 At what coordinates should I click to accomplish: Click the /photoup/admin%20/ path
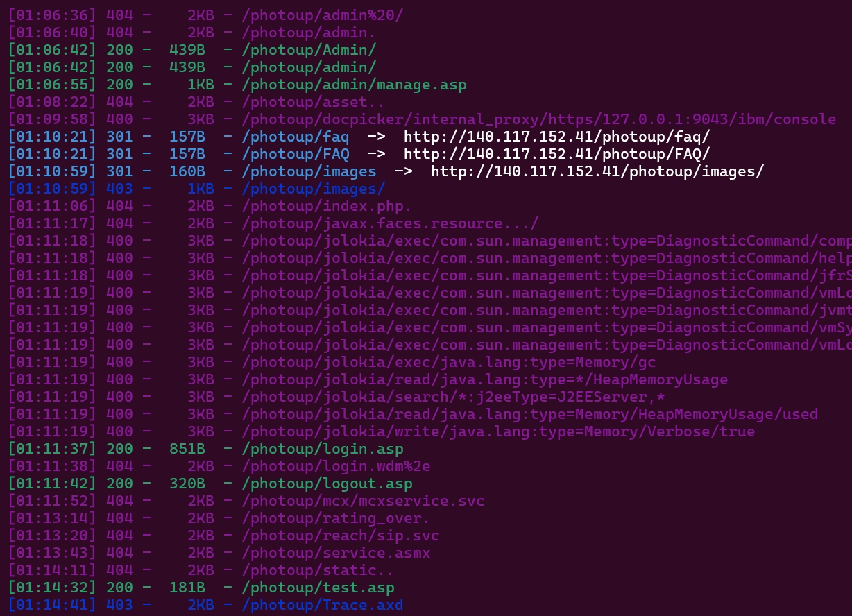click(323, 15)
